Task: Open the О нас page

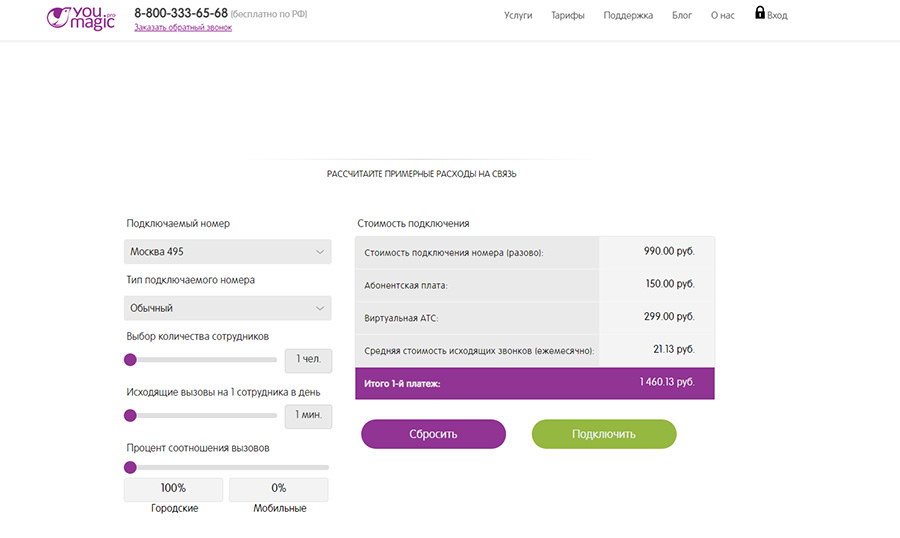Action: 722,16
